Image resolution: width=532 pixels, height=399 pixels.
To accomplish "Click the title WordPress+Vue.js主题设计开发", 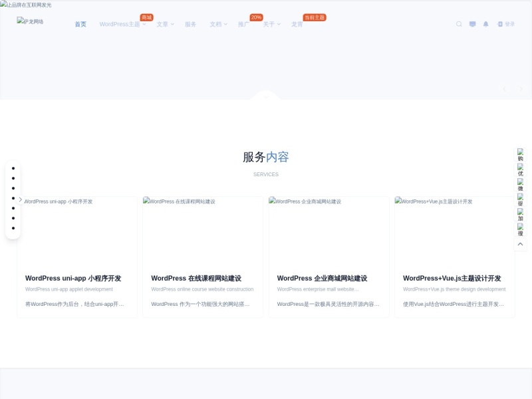I will click(452, 278).
